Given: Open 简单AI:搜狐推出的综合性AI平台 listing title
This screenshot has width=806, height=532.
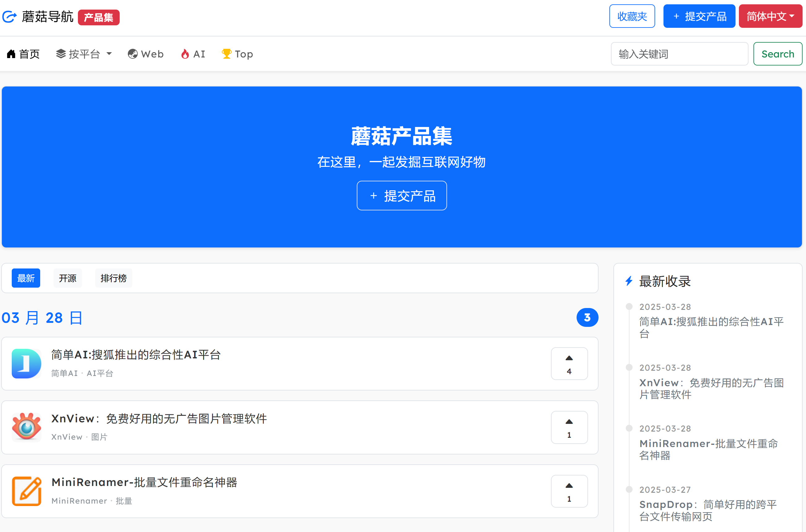Looking at the screenshot, I should click(136, 355).
